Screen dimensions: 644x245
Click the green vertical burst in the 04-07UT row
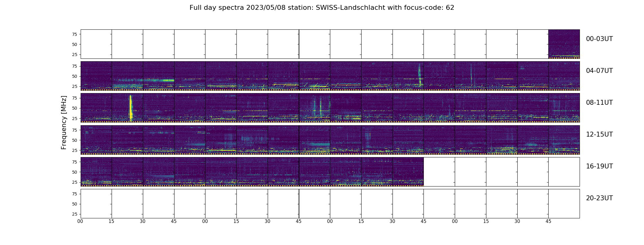420,75
